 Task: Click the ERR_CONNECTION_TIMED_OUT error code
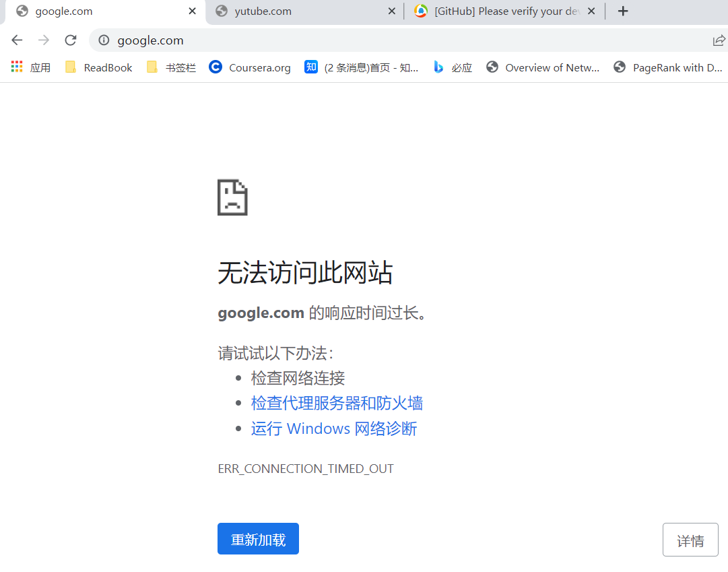tap(306, 468)
